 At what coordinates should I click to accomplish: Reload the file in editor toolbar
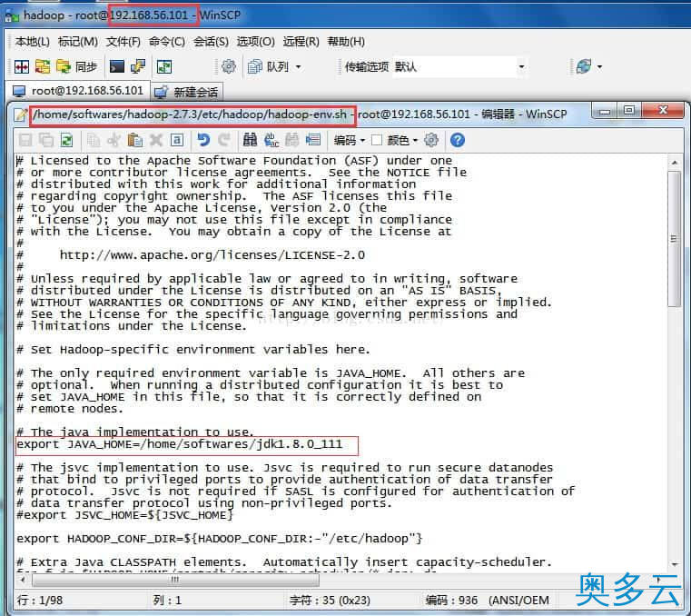(x=66, y=140)
